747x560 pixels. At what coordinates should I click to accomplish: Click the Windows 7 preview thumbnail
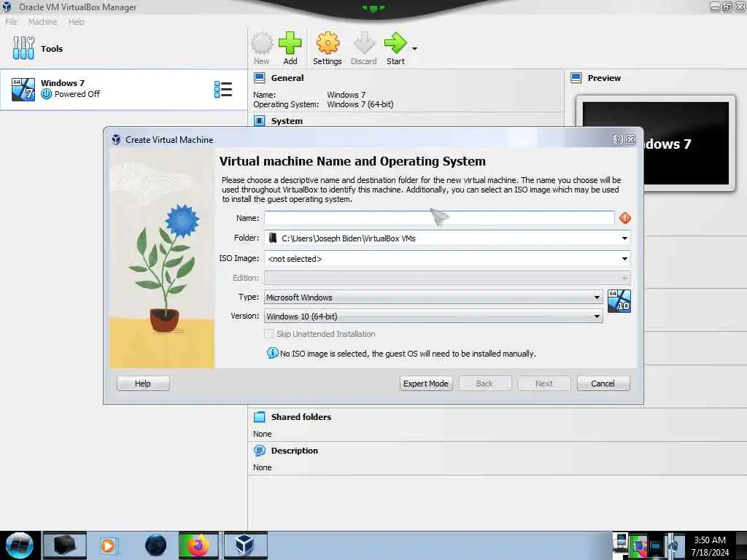[656, 143]
